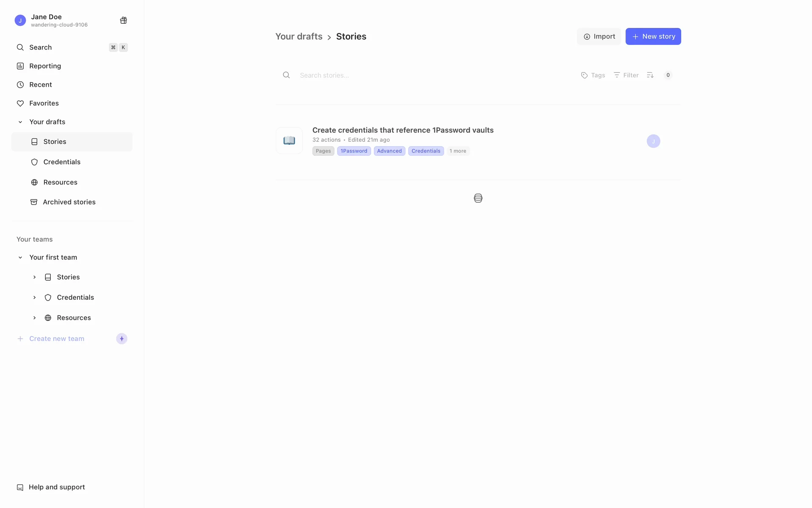Open Archived stories in sidebar
The image size is (812, 508).
(69, 202)
